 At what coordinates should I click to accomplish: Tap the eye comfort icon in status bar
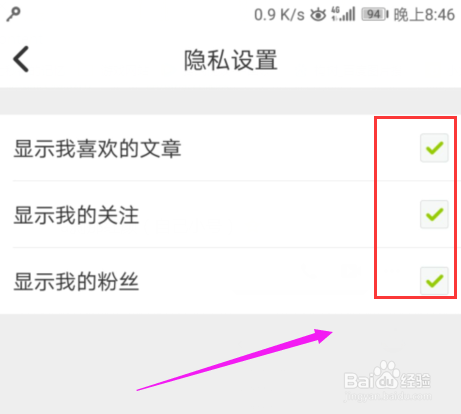[x=318, y=15]
